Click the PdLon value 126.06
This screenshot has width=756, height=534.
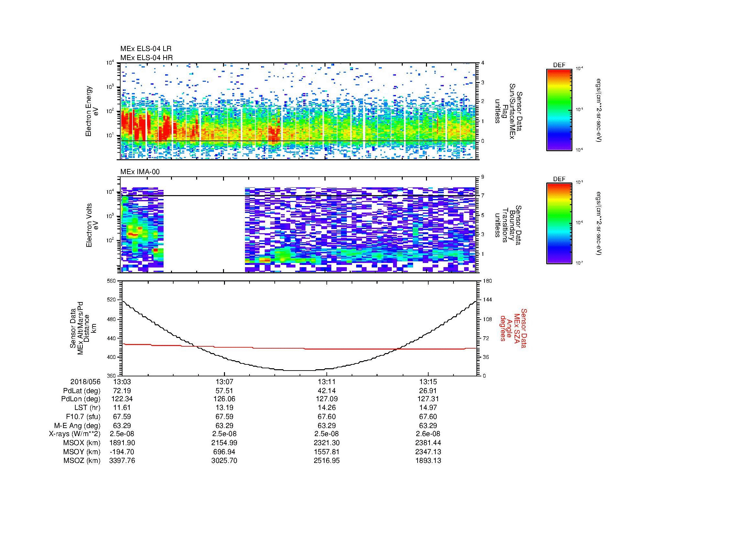point(224,399)
